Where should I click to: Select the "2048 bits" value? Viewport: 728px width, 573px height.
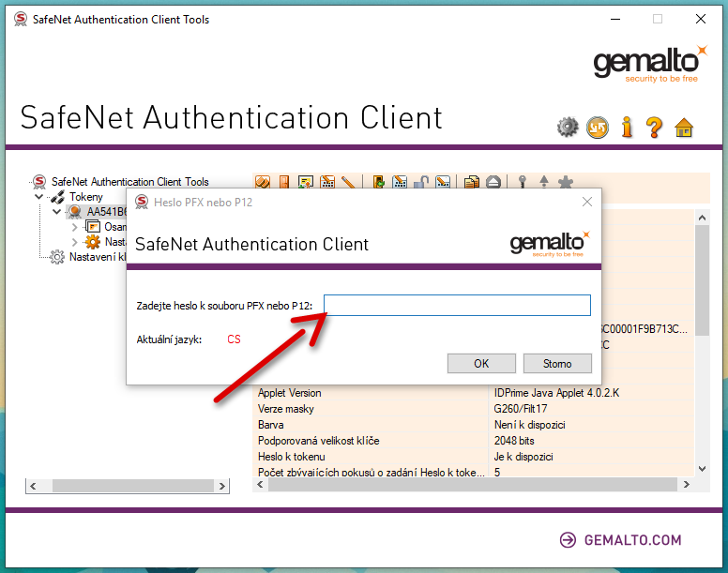514,441
